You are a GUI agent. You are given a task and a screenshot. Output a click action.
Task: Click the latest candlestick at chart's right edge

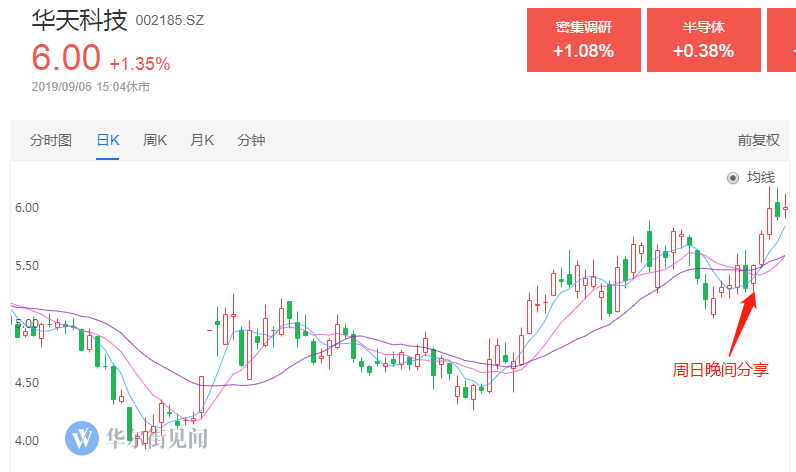pos(785,207)
